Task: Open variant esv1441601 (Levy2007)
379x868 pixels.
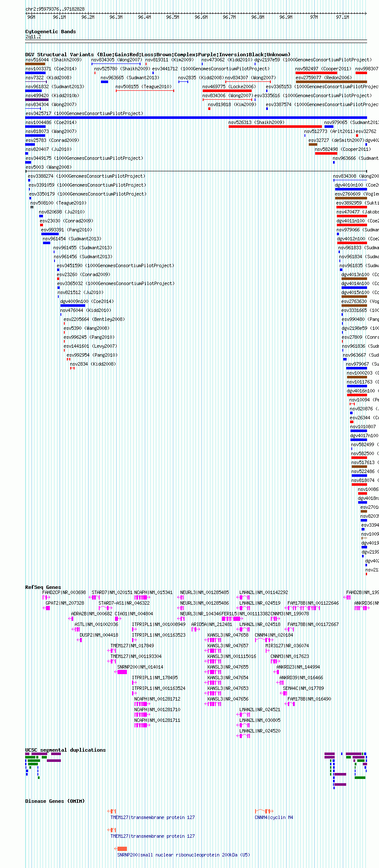Action: point(90,346)
